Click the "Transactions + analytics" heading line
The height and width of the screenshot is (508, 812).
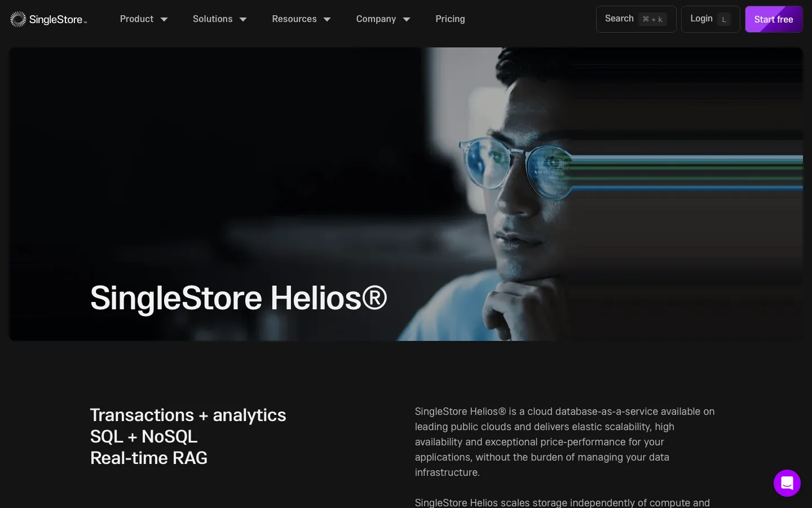(188, 415)
